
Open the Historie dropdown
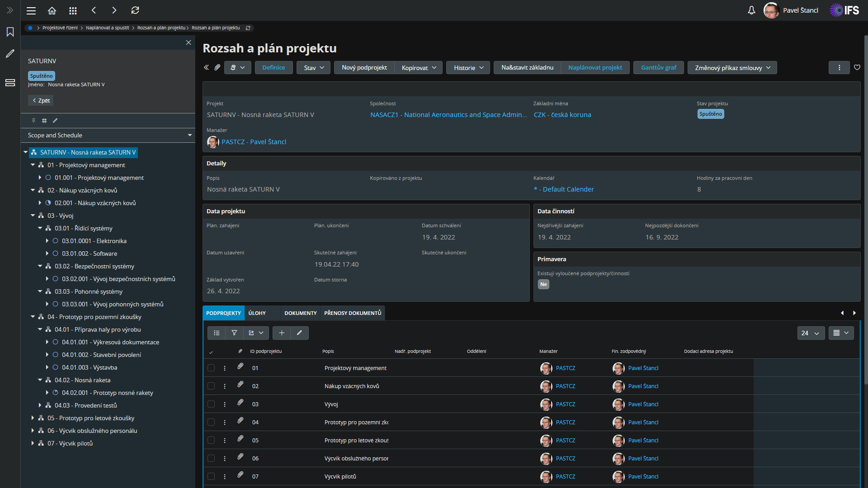pyautogui.click(x=468, y=68)
